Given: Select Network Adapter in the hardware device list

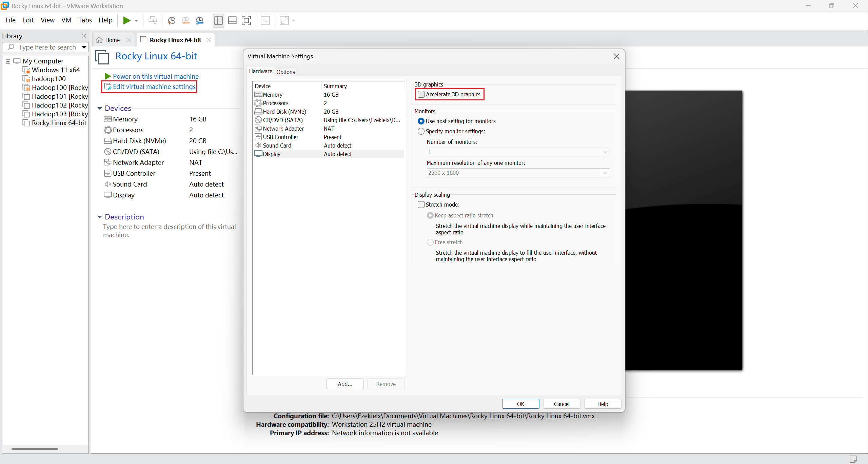Looking at the screenshot, I should pyautogui.click(x=283, y=129).
